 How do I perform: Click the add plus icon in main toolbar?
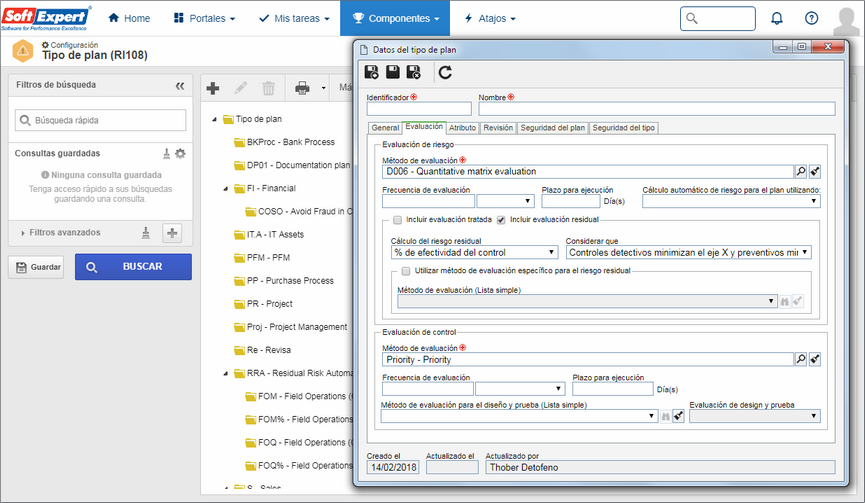pos(213,88)
